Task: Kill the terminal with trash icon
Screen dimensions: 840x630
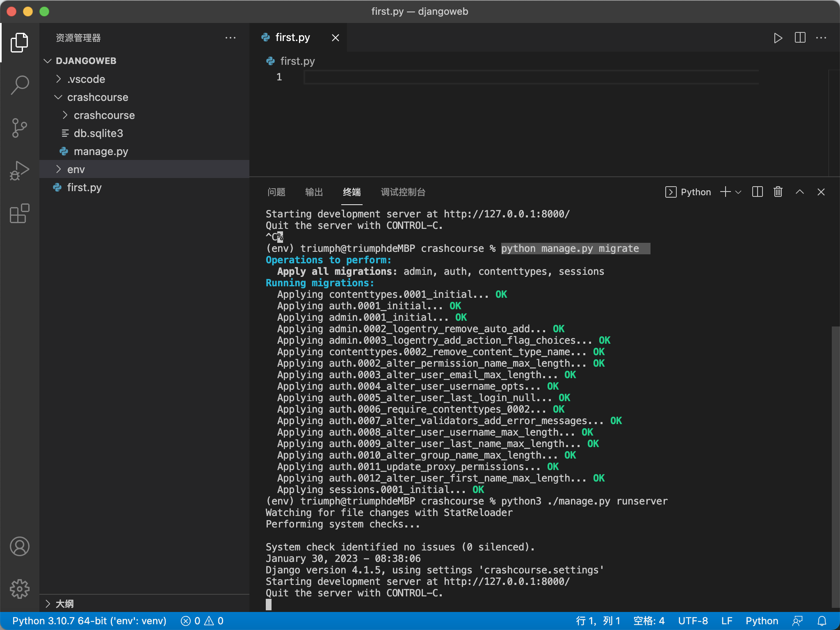Action: click(778, 192)
